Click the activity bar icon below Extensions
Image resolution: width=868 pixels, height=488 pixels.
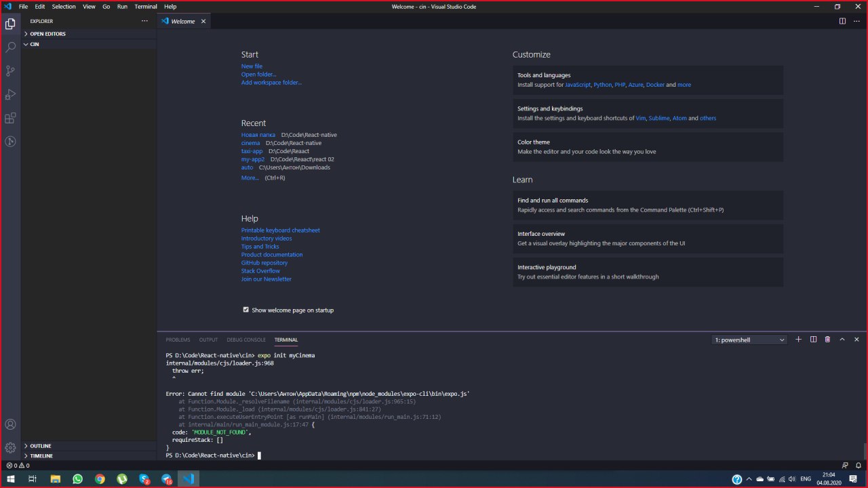point(10,142)
